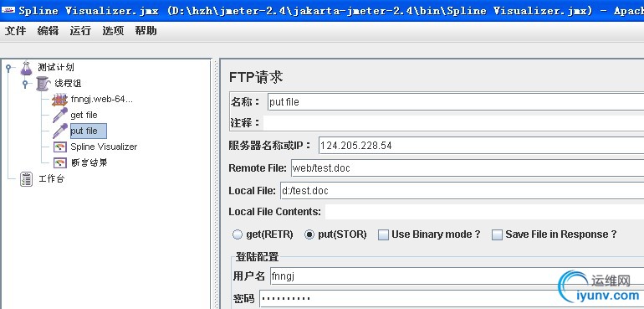Click the fnngj.web-64 config icon
This screenshot has width=644, height=309.
coord(59,100)
